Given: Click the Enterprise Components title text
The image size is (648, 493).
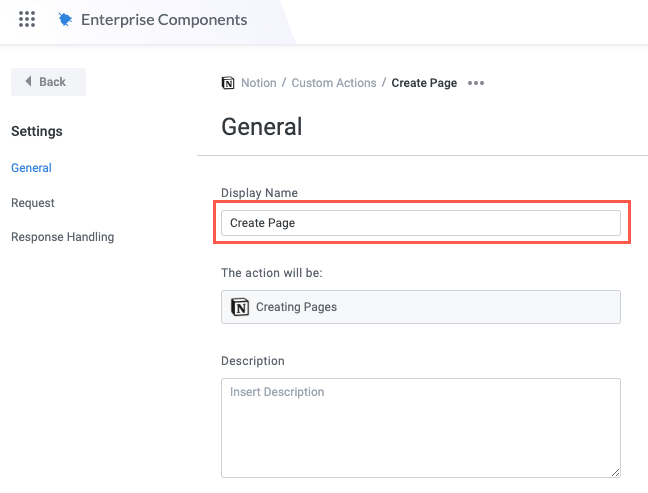Looking at the screenshot, I should (164, 20).
